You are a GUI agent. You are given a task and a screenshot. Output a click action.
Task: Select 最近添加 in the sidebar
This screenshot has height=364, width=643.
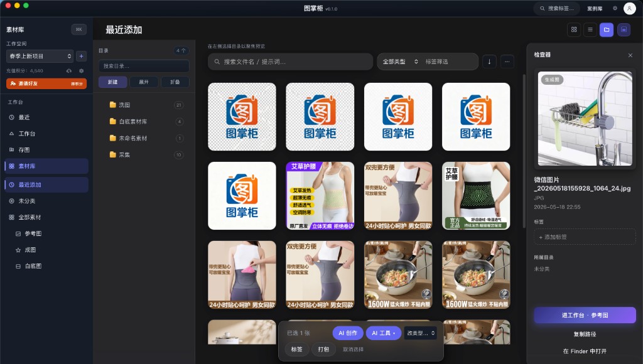[46, 185]
